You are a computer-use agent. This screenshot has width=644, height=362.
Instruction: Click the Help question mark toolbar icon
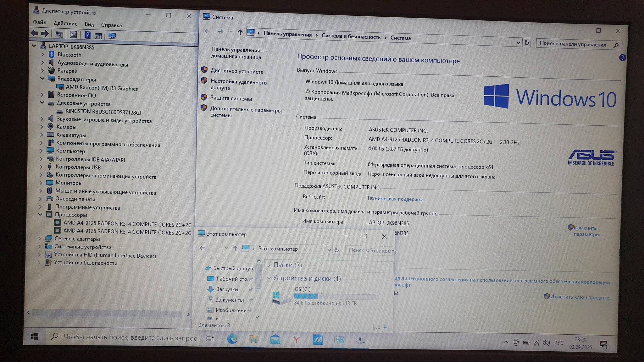pyautogui.click(x=87, y=35)
